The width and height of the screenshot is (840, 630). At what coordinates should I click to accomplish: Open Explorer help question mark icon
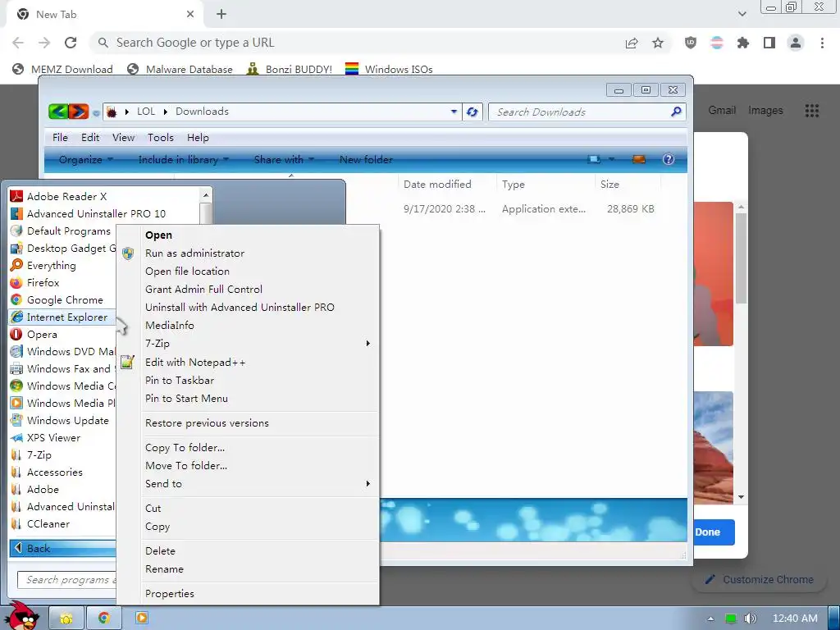[668, 159]
